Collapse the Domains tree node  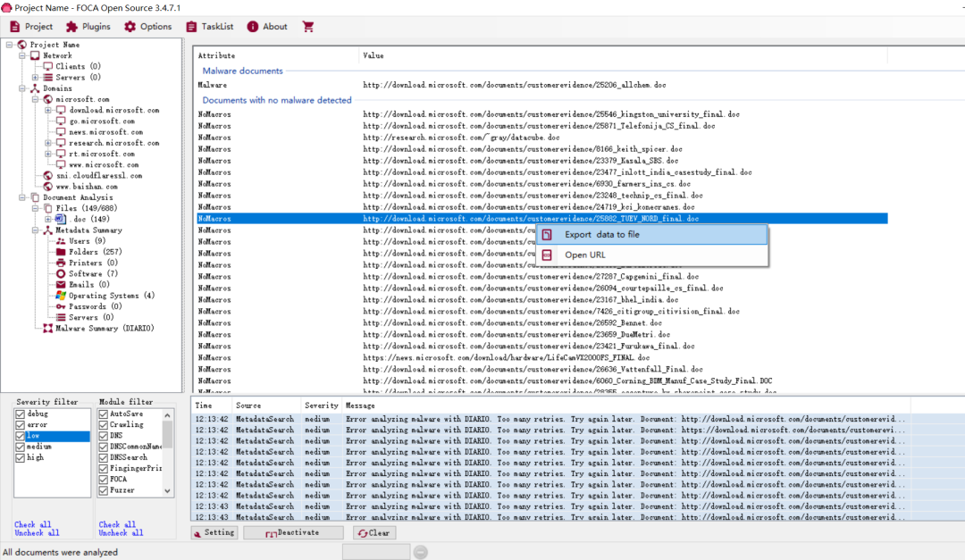pos(22,88)
